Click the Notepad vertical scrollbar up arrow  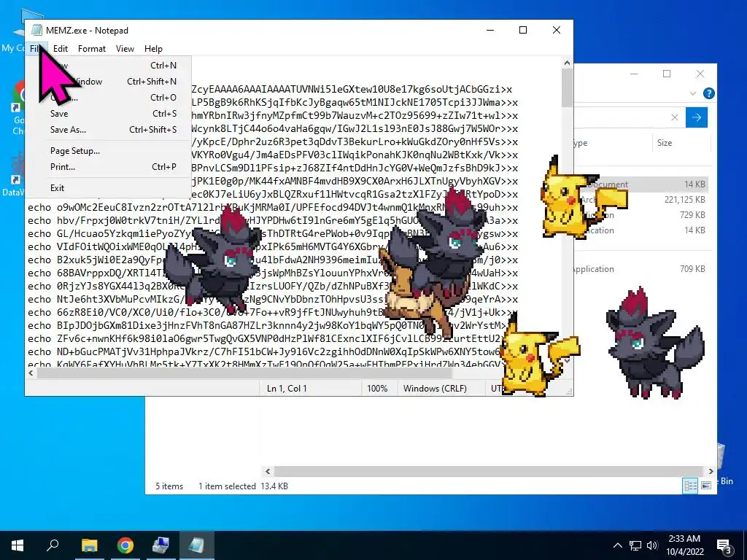(x=567, y=63)
